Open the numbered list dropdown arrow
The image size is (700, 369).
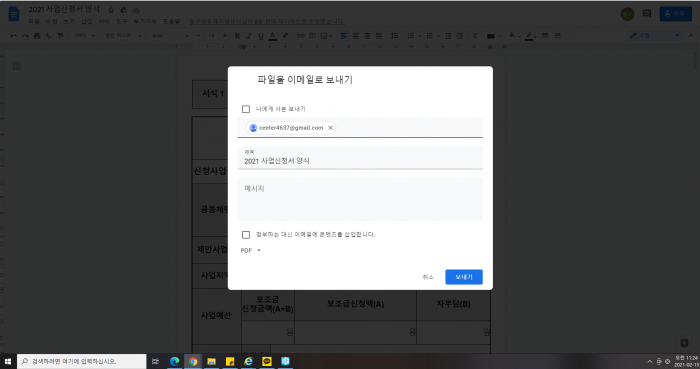click(x=419, y=36)
